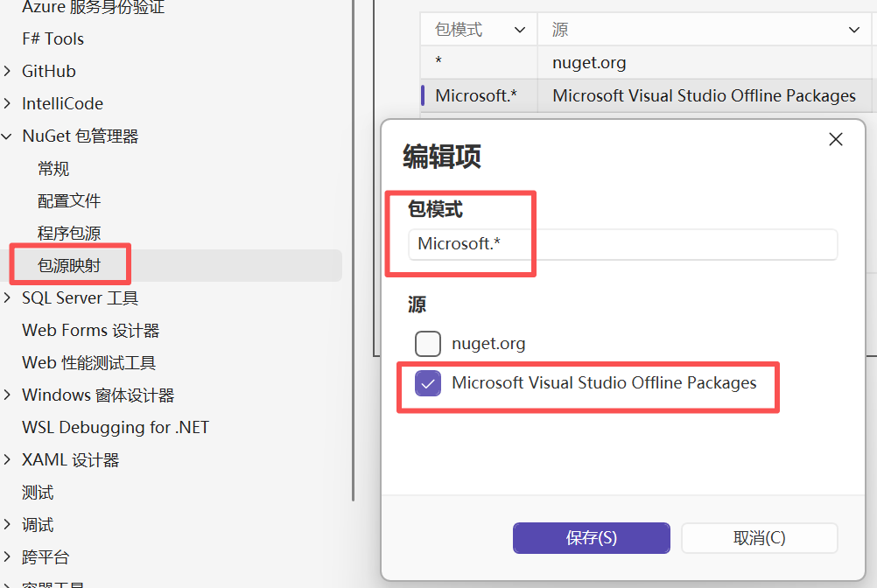Collapse the NuGet 包管理器 node

[8, 136]
